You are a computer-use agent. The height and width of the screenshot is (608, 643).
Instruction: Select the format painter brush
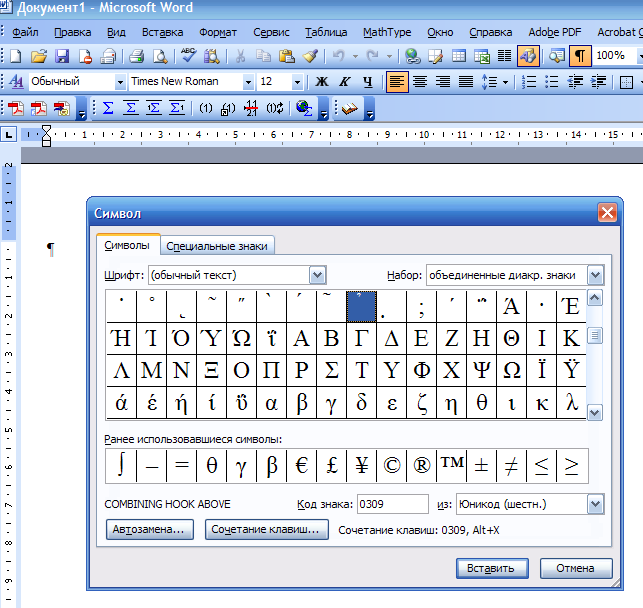310,56
